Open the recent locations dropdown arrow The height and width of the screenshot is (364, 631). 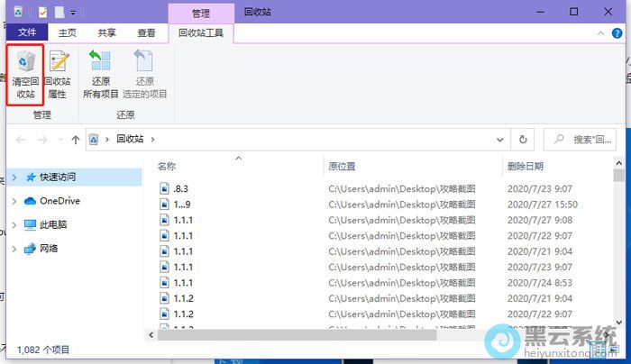coord(59,140)
